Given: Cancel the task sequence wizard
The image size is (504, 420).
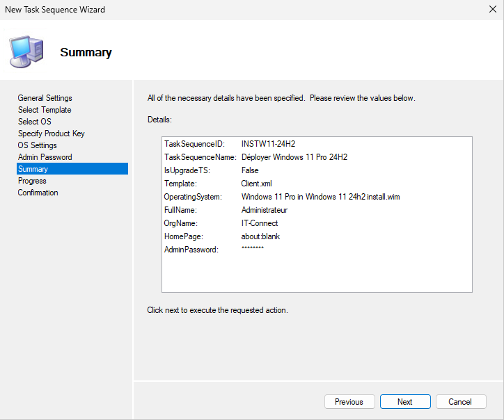Looking at the screenshot, I should click(x=460, y=402).
